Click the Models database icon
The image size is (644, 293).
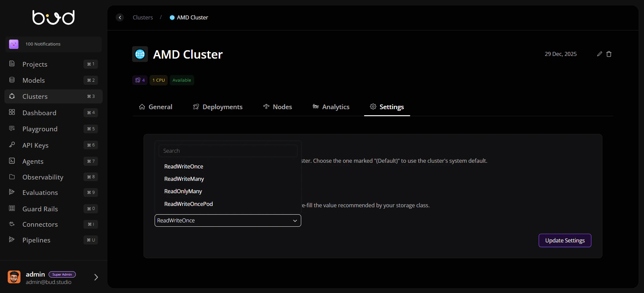[x=12, y=80]
